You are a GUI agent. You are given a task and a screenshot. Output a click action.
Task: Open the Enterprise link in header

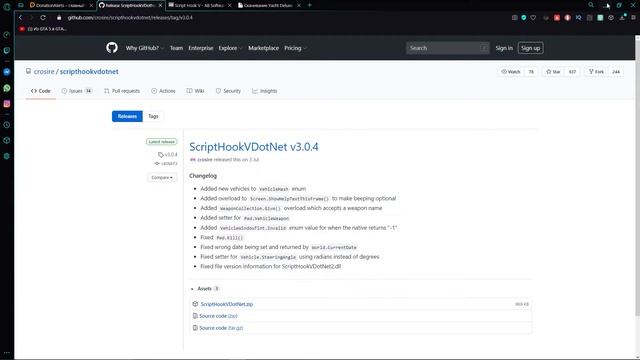pyautogui.click(x=201, y=48)
